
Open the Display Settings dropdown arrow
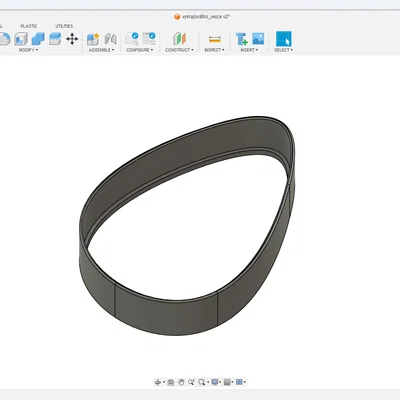click(x=220, y=382)
